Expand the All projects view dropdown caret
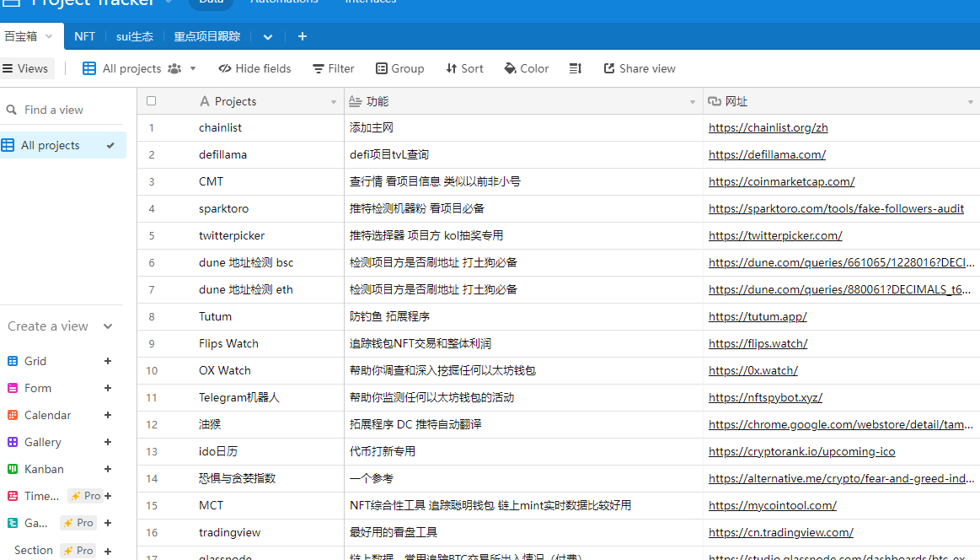The width and height of the screenshot is (980, 560). coord(193,68)
